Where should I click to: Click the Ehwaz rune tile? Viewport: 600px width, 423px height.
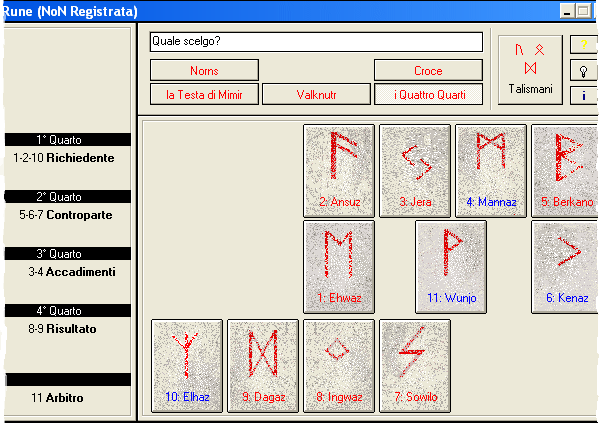pyautogui.click(x=339, y=266)
